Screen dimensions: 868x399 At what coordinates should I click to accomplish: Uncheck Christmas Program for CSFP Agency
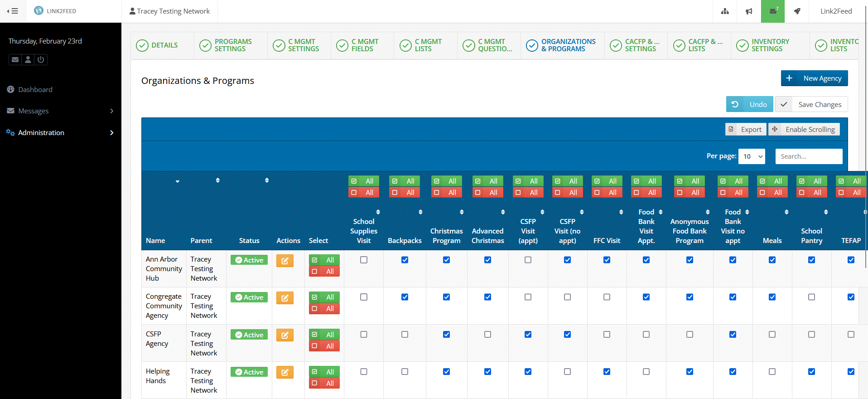(446, 335)
